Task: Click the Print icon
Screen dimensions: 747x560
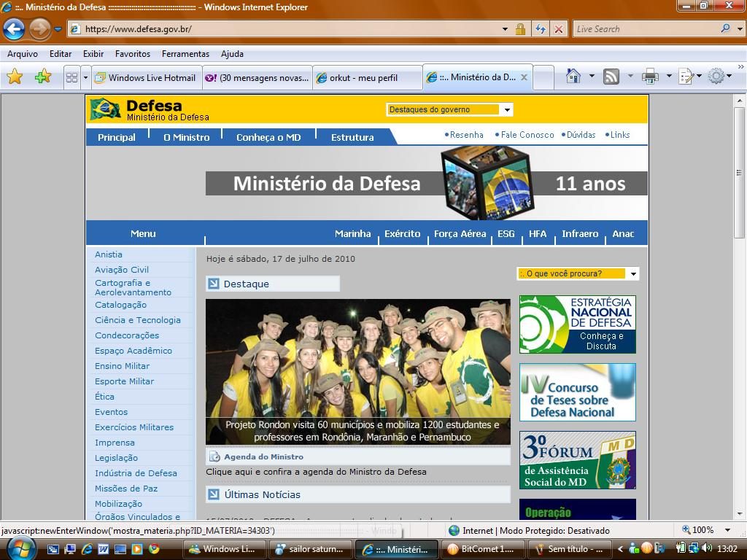Action: pyautogui.click(x=650, y=76)
